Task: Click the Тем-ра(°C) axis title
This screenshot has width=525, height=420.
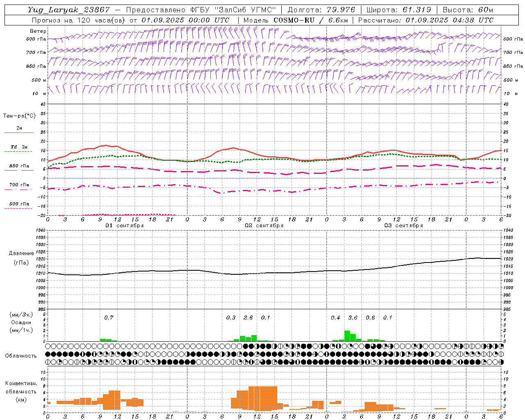Action: [19, 116]
